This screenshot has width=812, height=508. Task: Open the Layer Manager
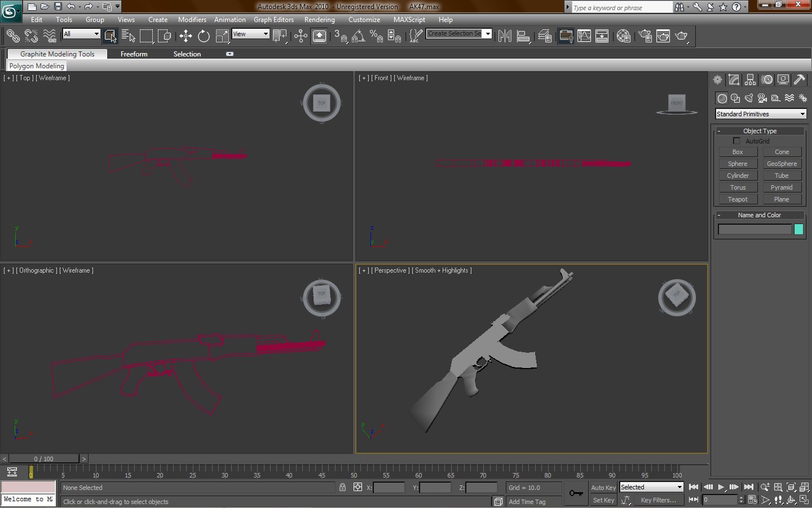click(545, 36)
